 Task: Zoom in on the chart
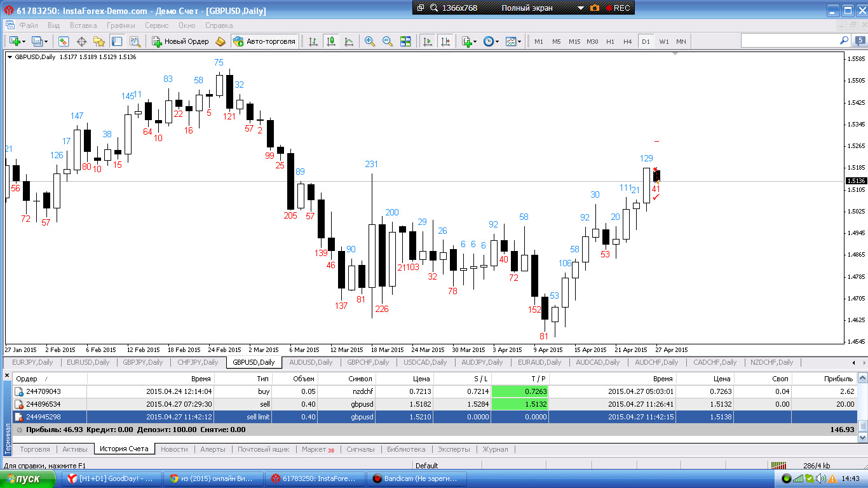click(x=370, y=41)
